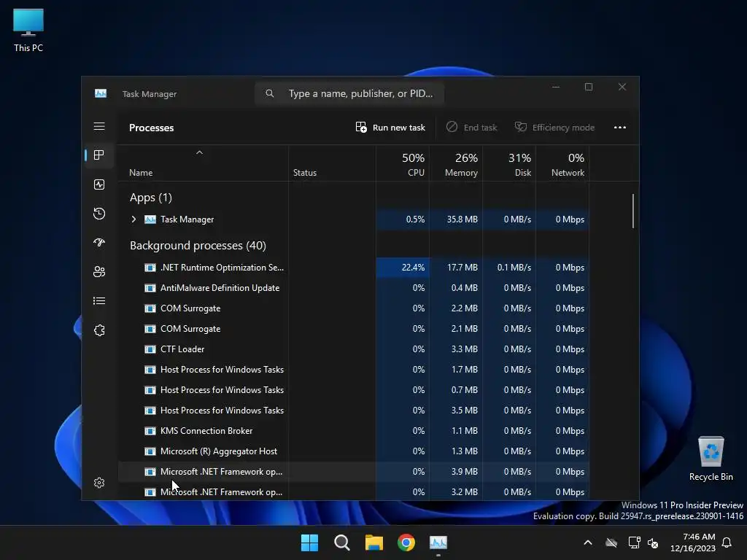Click the Task Manager taskbar icon
Viewport: 747px width, 560px height.
pos(438,542)
